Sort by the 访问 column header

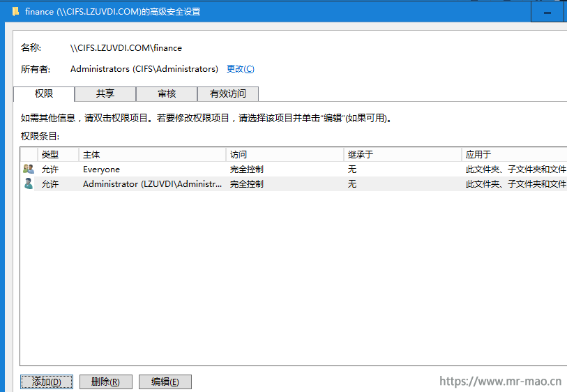tap(285, 155)
